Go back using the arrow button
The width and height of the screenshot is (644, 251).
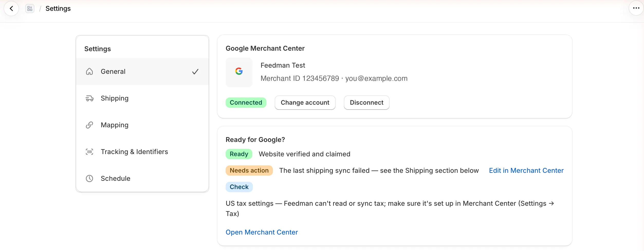point(11,8)
